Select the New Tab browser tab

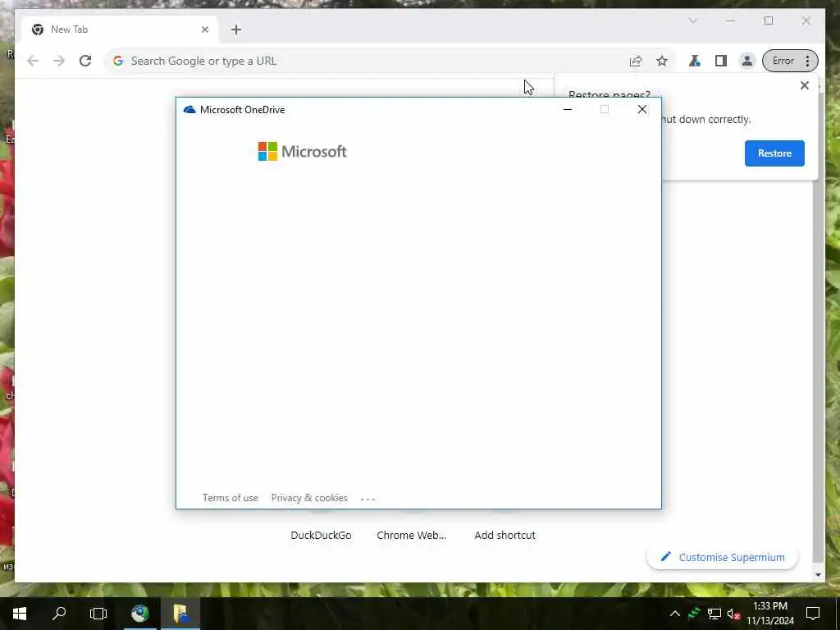click(x=119, y=30)
